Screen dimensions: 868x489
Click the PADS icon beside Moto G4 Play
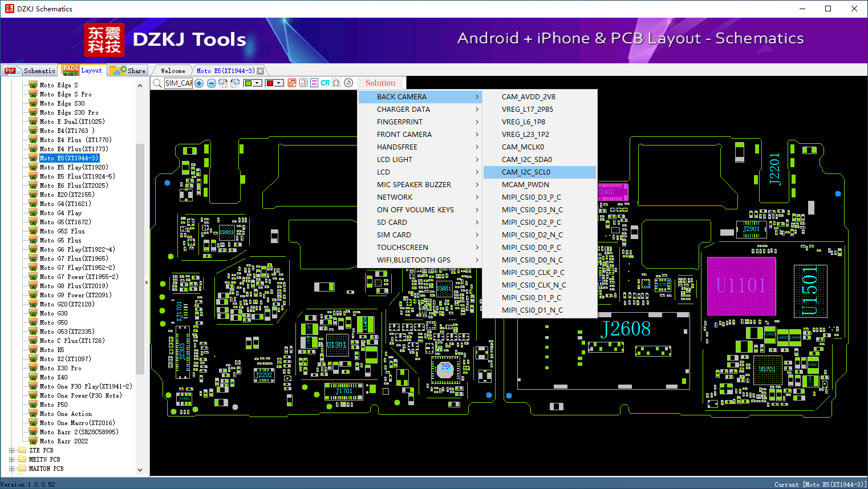tap(33, 213)
